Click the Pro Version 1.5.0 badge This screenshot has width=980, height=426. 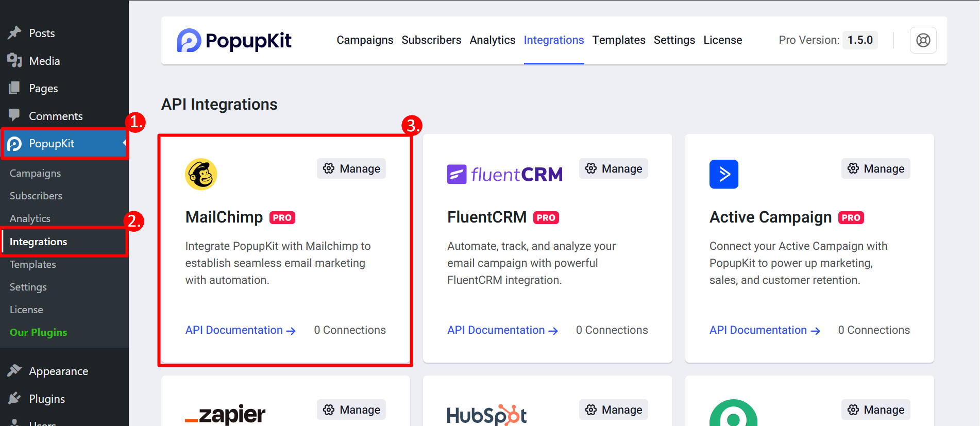(860, 40)
